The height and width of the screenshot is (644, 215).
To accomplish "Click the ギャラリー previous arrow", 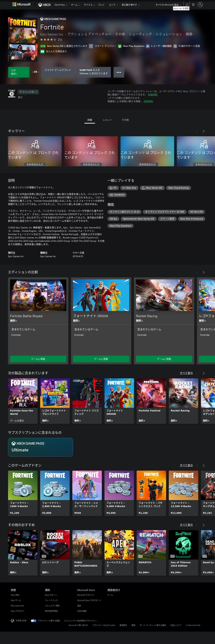I will point(197,131).
